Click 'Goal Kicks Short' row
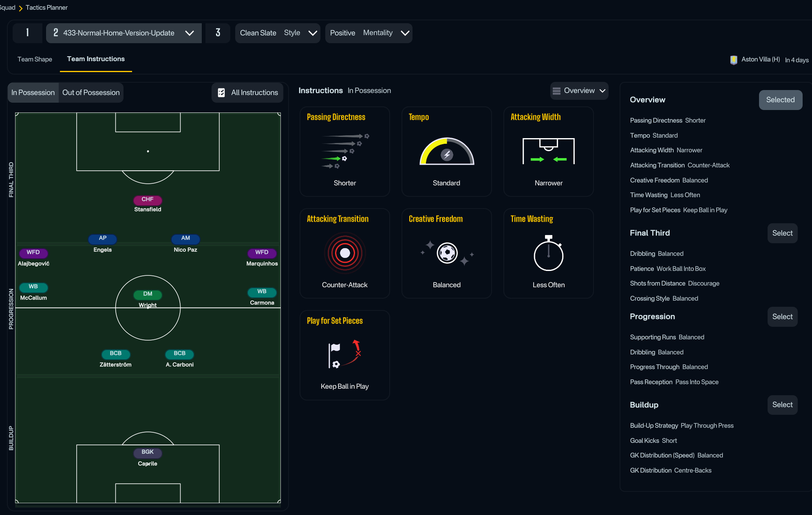 pyautogui.click(x=653, y=441)
